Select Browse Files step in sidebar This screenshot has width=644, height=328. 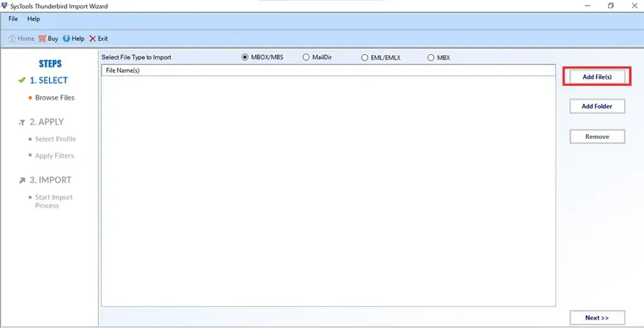tap(54, 98)
